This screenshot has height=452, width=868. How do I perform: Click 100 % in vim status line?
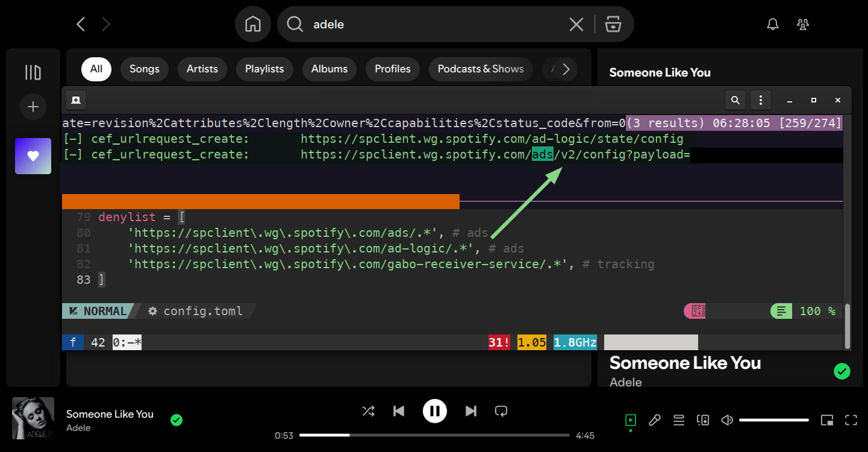(x=817, y=311)
